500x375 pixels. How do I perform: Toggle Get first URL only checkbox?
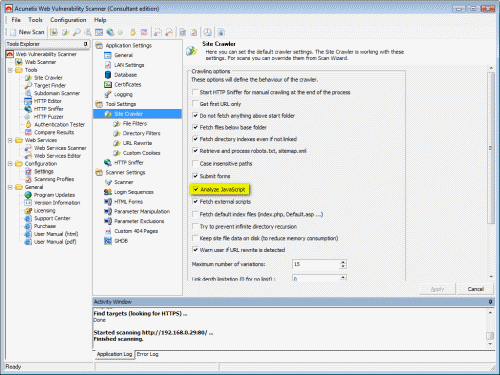click(x=195, y=104)
